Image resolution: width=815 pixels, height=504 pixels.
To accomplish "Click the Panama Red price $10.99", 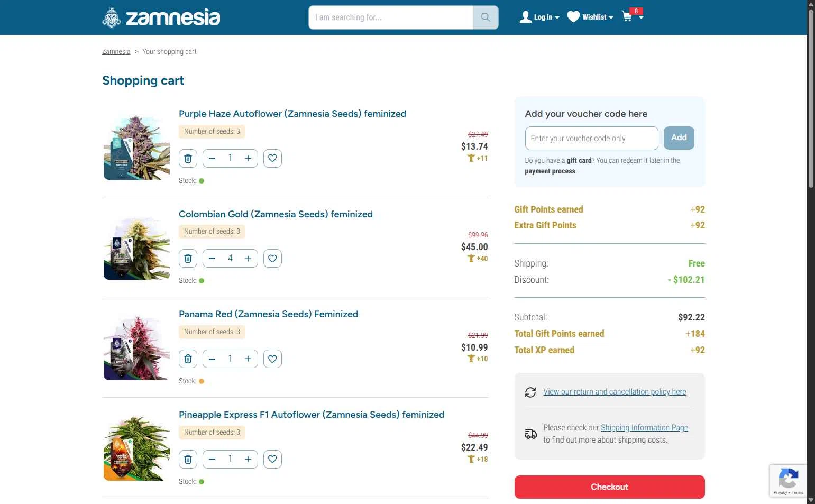I will coord(474,347).
